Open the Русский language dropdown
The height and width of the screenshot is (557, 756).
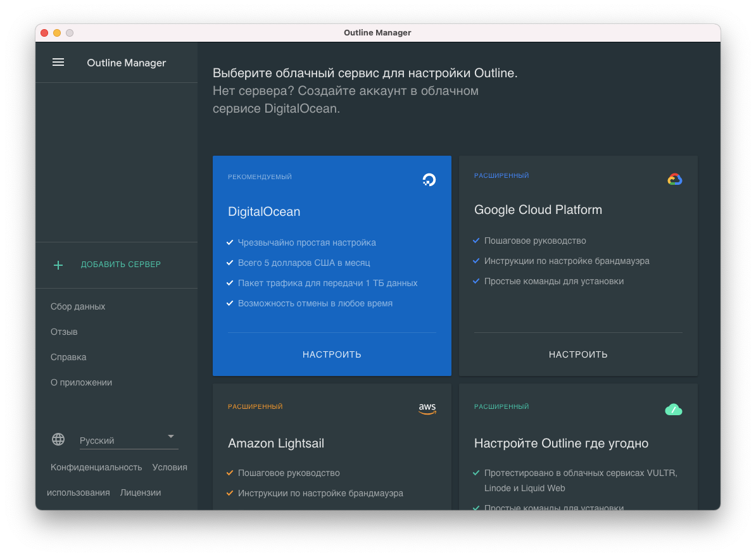[129, 441]
